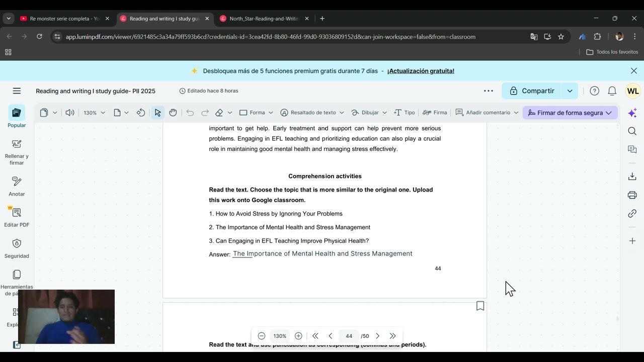Open the Editar PDF sidebar tool
The width and height of the screenshot is (644, 362).
(x=17, y=217)
